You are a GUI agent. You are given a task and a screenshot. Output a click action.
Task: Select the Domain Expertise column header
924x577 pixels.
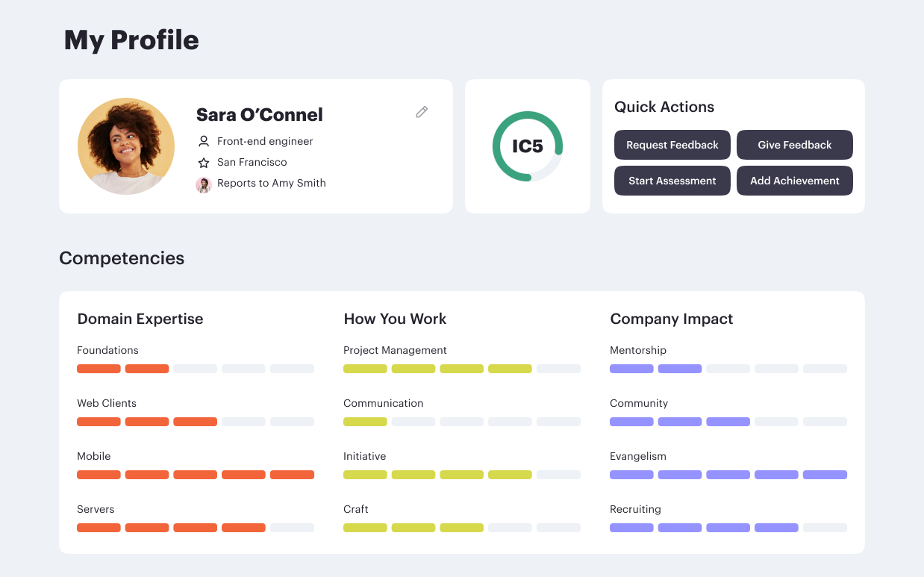140,319
